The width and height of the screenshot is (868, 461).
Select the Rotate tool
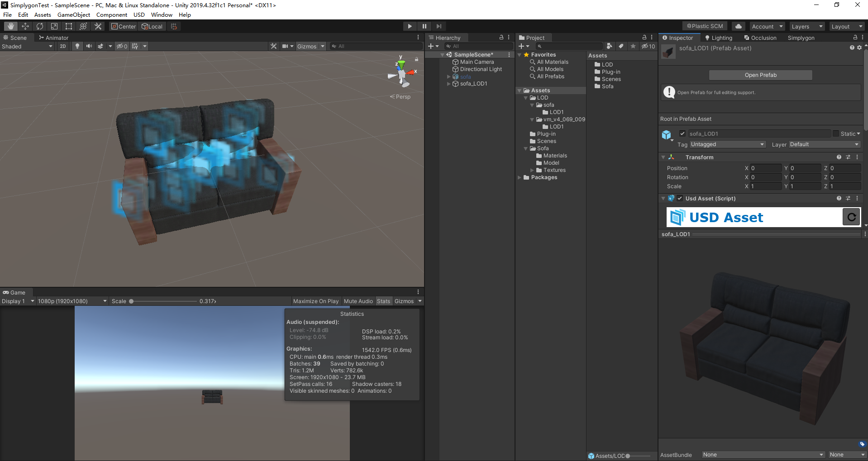click(40, 26)
